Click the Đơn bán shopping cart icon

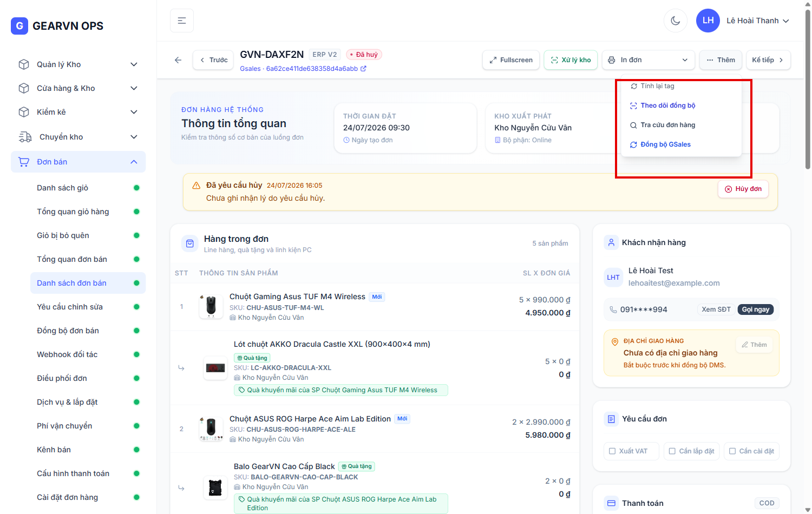click(x=24, y=162)
